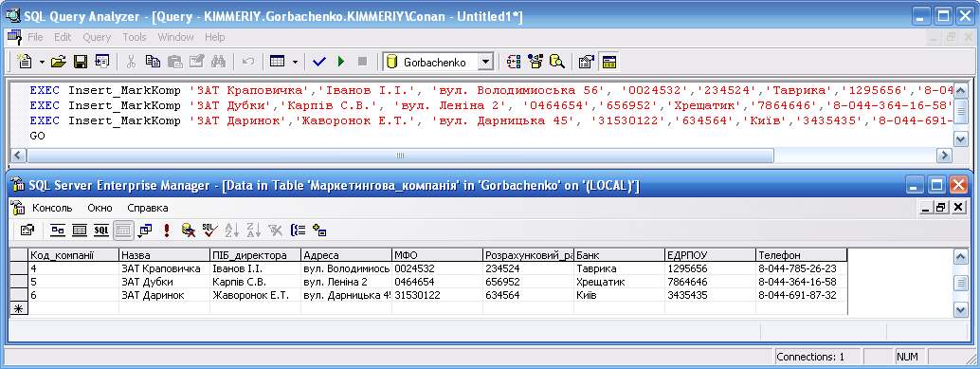
Task: Open the New Query dropdown arrow
Action: pyautogui.click(x=42, y=62)
